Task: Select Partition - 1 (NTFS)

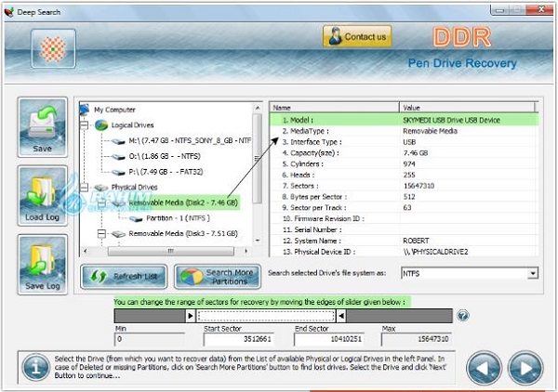Action: point(178,218)
